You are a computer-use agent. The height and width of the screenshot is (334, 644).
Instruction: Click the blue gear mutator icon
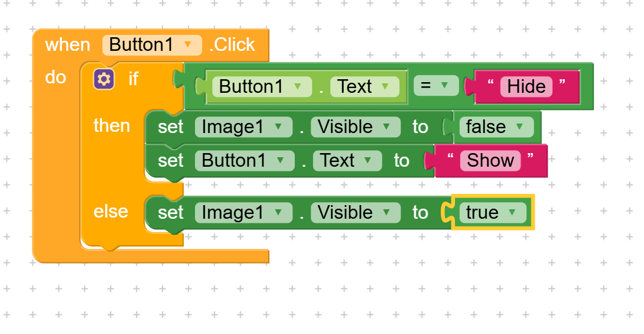click(103, 79)
